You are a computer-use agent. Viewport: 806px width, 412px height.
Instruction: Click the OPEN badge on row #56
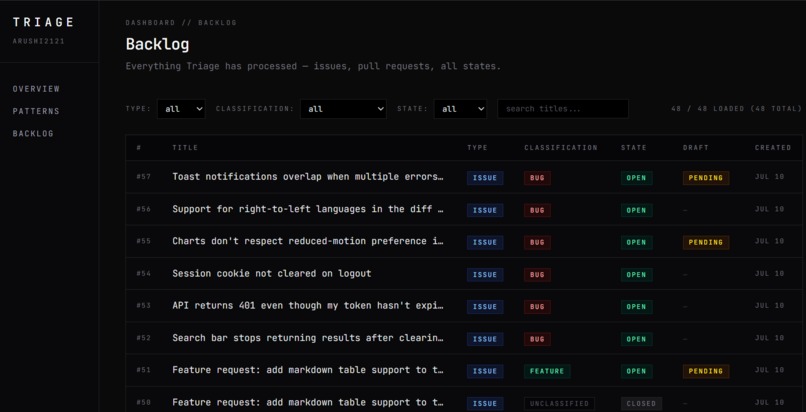tap(636, 210)
